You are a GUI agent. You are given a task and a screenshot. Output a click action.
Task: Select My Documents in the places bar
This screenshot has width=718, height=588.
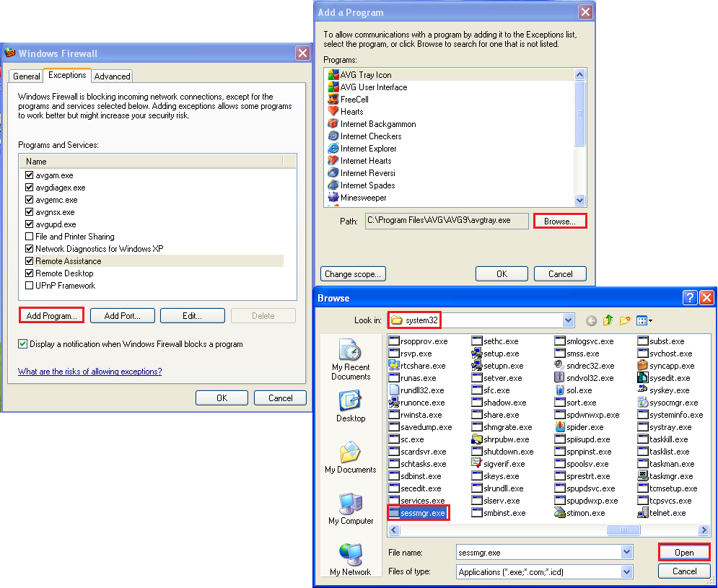(x=351, y=457)
